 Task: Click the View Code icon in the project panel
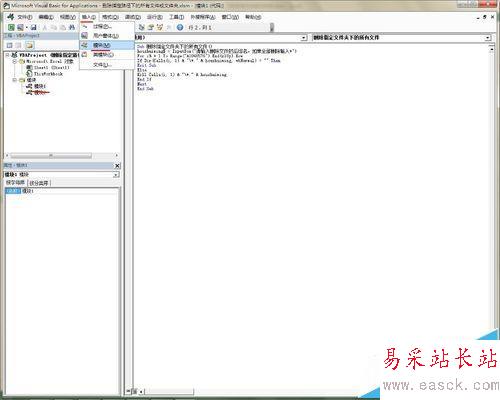point(9,45)
